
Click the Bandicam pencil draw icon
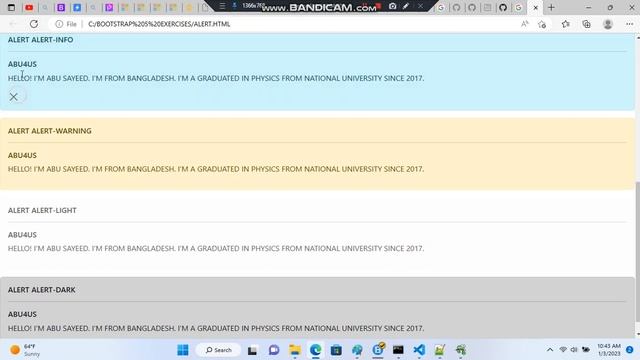[406, 6]
